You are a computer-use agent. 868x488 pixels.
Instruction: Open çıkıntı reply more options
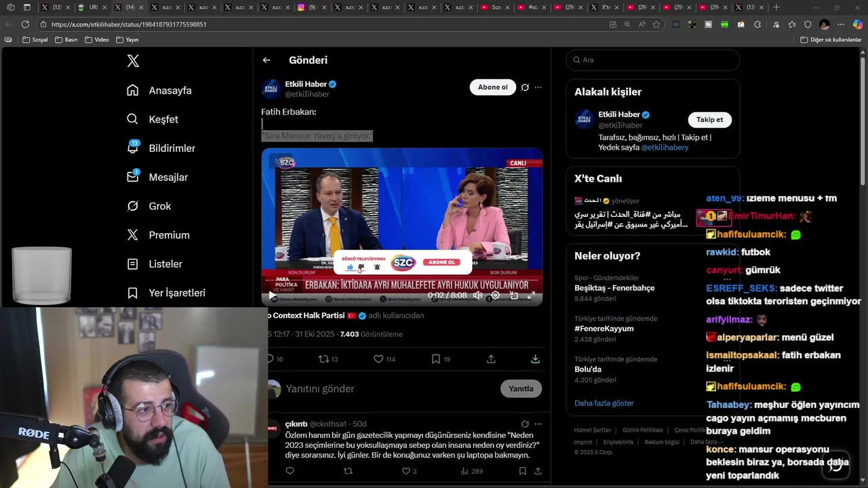coord(538,424)
